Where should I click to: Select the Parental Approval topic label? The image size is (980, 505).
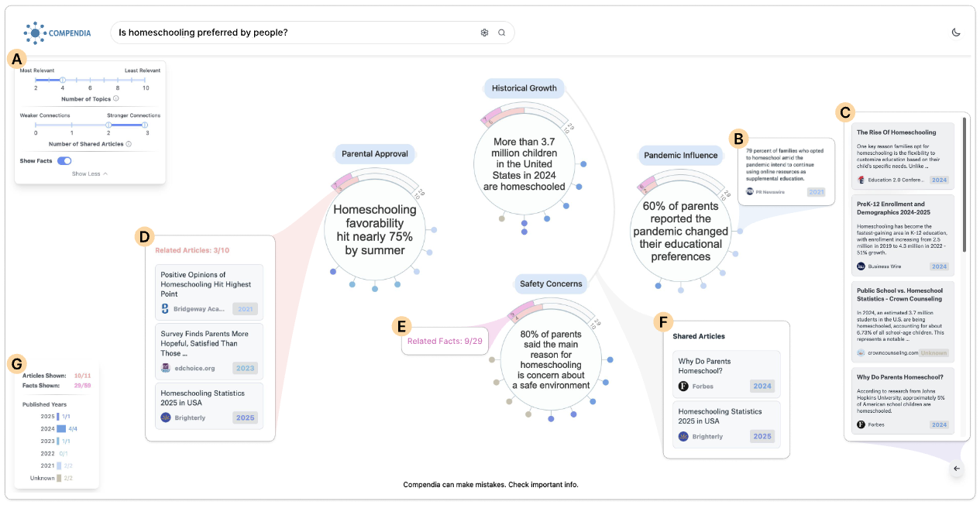(x=375, y=153)
